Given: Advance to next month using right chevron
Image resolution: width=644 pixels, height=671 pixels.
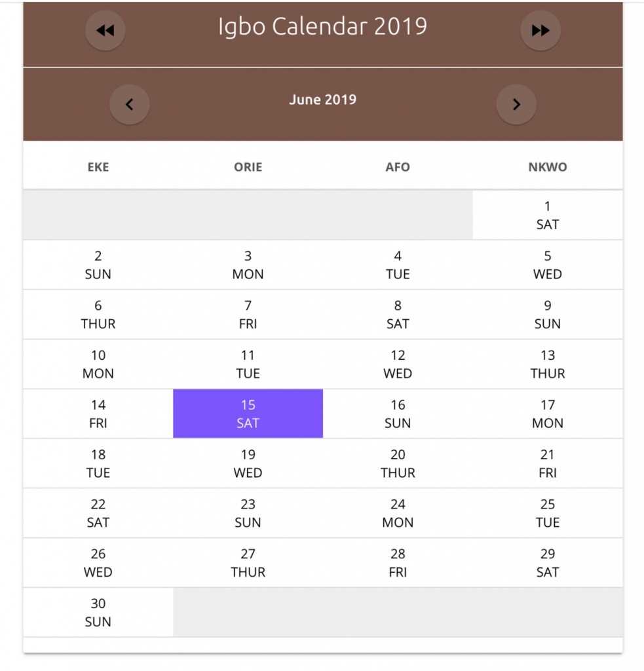Looking at the screenshot, I should pyautogui.click(x=516, y=104).
